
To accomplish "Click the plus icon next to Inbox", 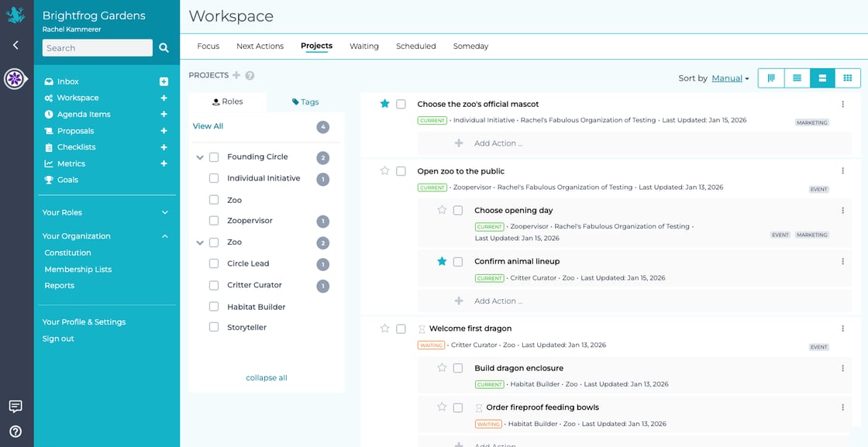I will [164, 81].
